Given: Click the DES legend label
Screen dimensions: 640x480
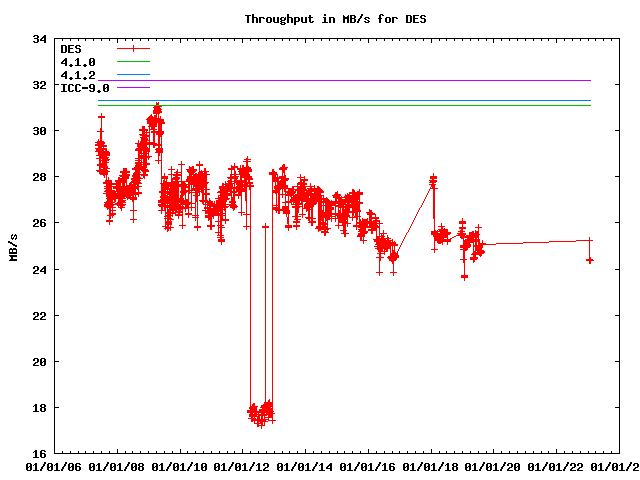Looking at the screenshot, I should click(71, 48).
